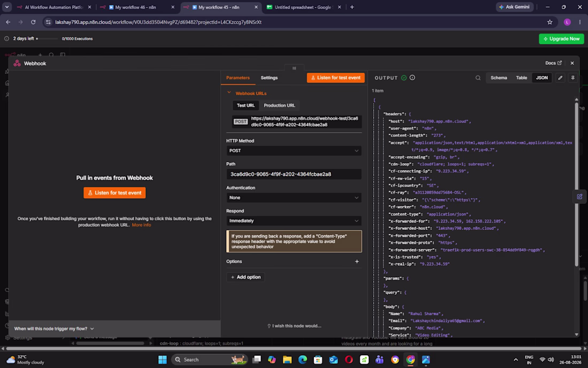Open the Parameters tab
This screenshot has height=368, width=588.
coord(238,78)
